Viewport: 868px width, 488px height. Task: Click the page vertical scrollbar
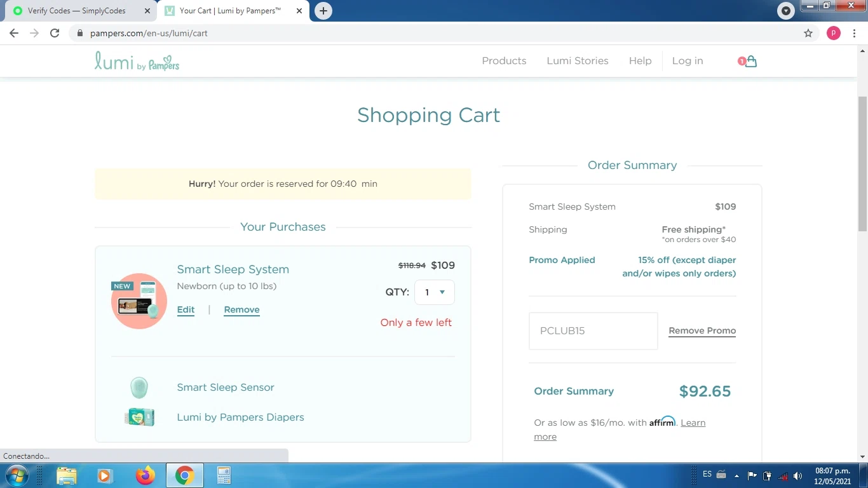[862, 164]
